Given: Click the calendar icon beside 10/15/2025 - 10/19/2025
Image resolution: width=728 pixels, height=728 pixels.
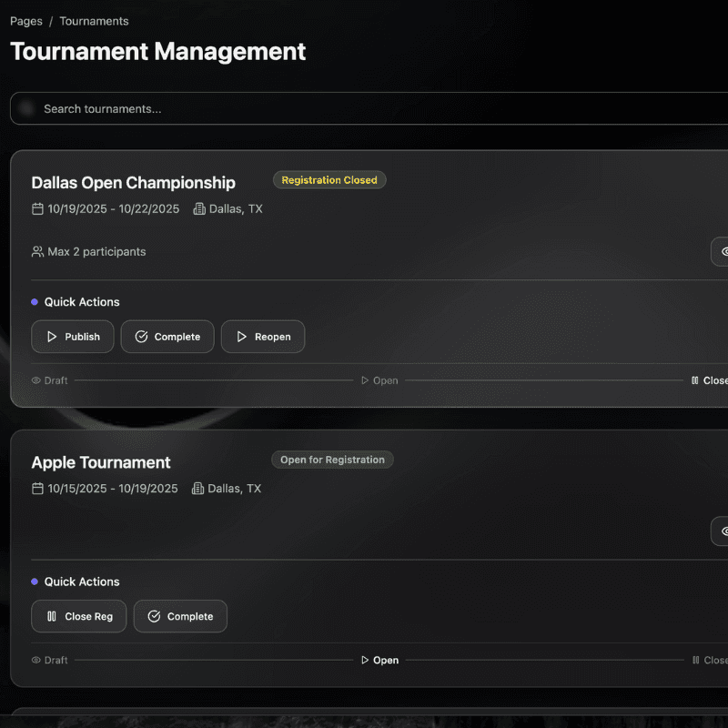Looking at the screenshot, I should [37, 489].
